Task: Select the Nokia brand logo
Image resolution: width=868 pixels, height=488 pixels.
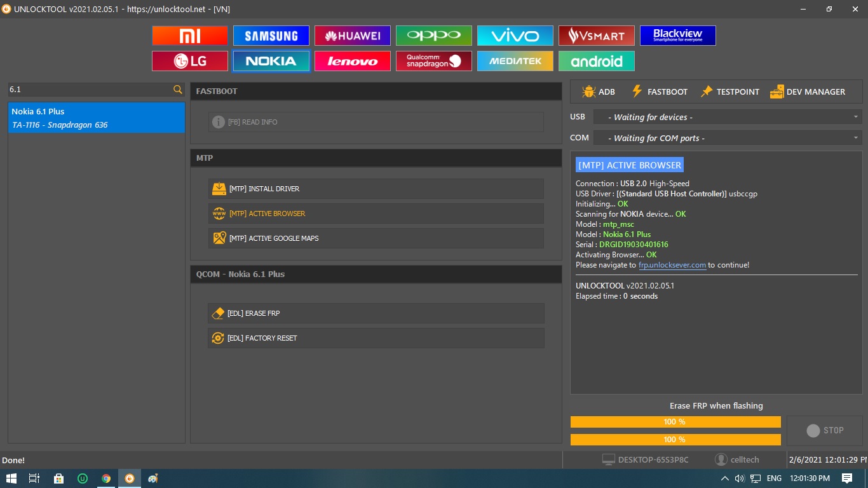Action: pyautogui.click(x=271, y=61)
